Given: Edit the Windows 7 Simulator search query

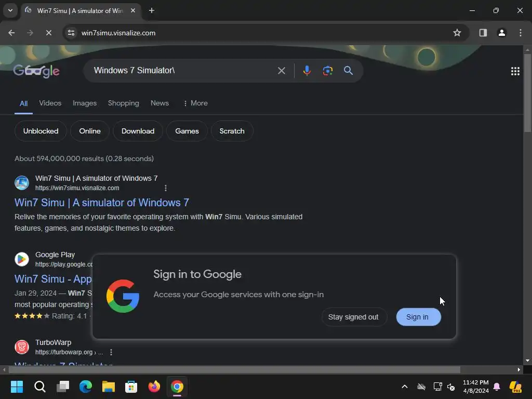Looking at the screenshot, I should [183, 70].
